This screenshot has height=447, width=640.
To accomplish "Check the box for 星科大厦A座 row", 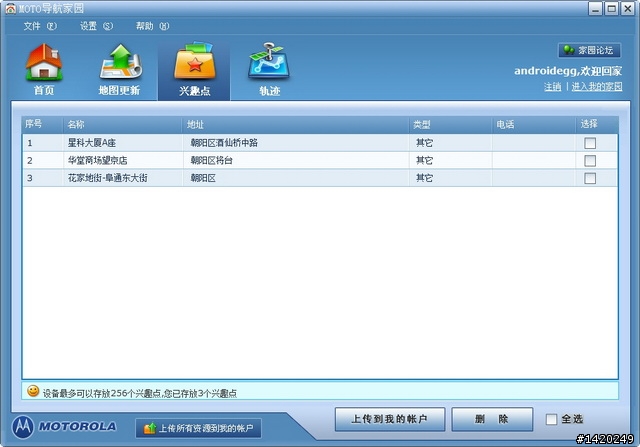I will pyautogui.click(x=590, y=143).
